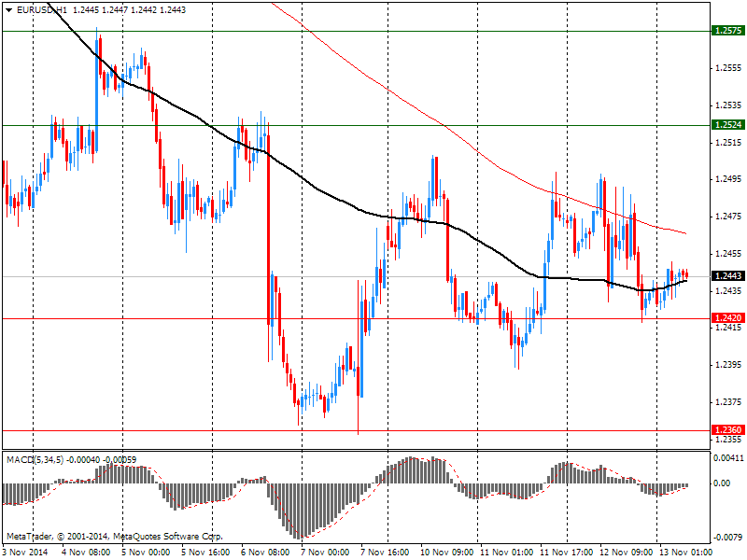This screenshot has width=747, height=560.
Task: Click the 1.2555 price scale value
Action: (729, 68)
